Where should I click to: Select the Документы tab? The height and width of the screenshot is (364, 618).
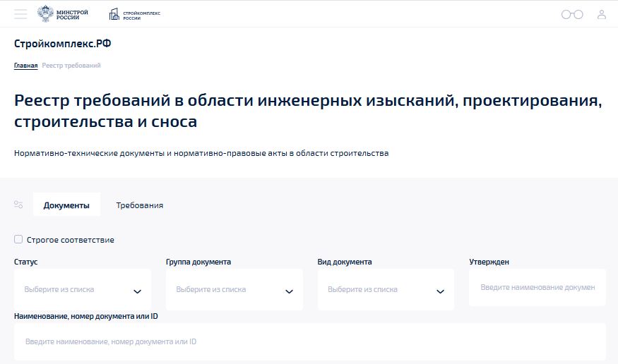[66, 205]
